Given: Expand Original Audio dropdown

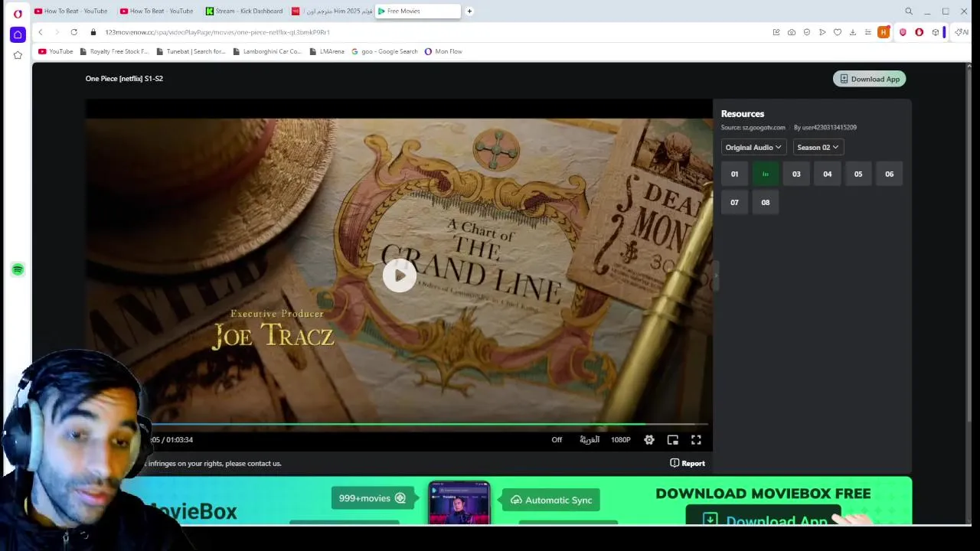Looking at the screenshot, I should click(753, 148).
